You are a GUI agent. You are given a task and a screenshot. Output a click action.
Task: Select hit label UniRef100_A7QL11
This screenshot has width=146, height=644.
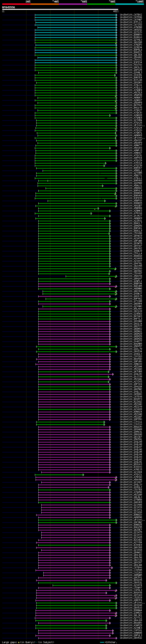coord(131,85)
